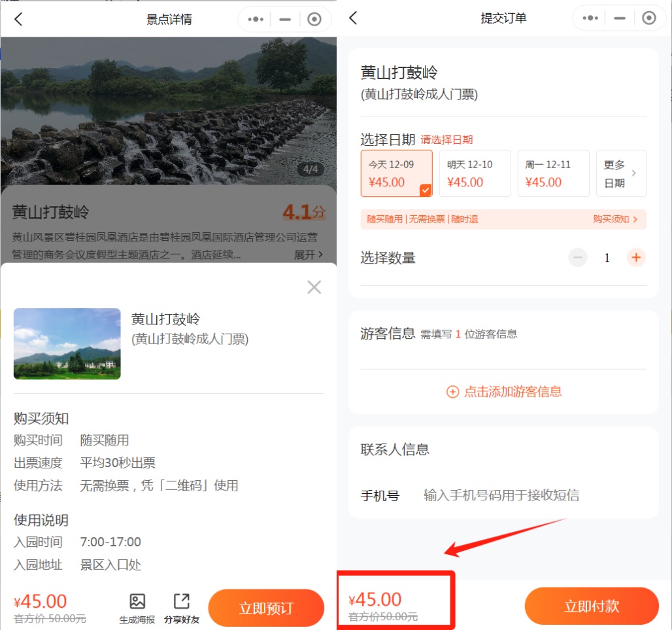672x630 pixels.
Task: Click the 联系人信息 section heading
Action: (x=395, y=449)
